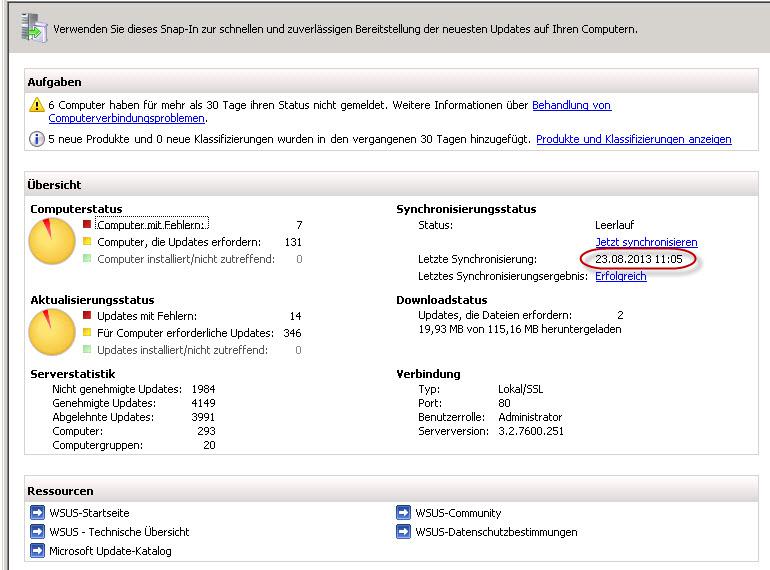
Task: Click Computer count 293
Action: (206, 431)
